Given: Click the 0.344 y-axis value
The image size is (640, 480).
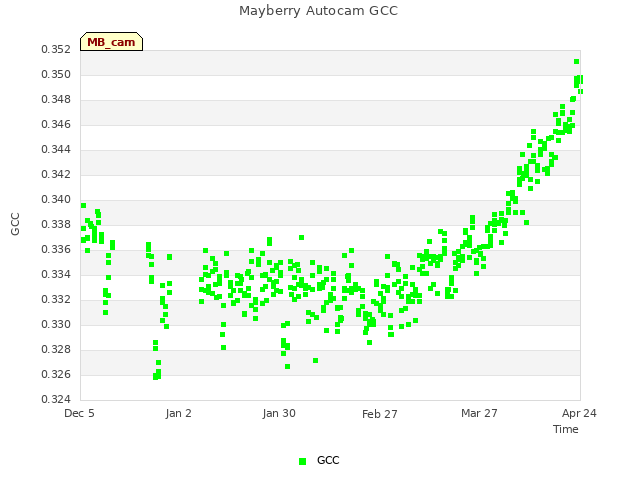Looking at the screenshot, I should [56, 149].
